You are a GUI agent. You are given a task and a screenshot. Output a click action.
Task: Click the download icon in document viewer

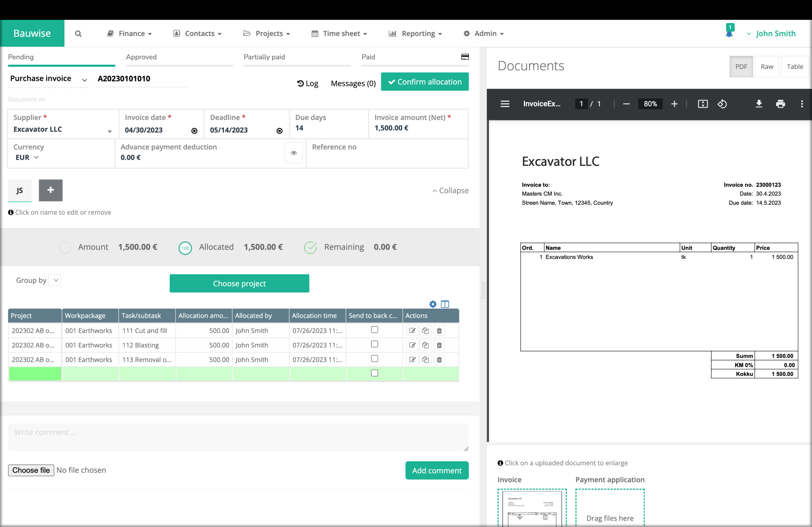click(759, 104)
